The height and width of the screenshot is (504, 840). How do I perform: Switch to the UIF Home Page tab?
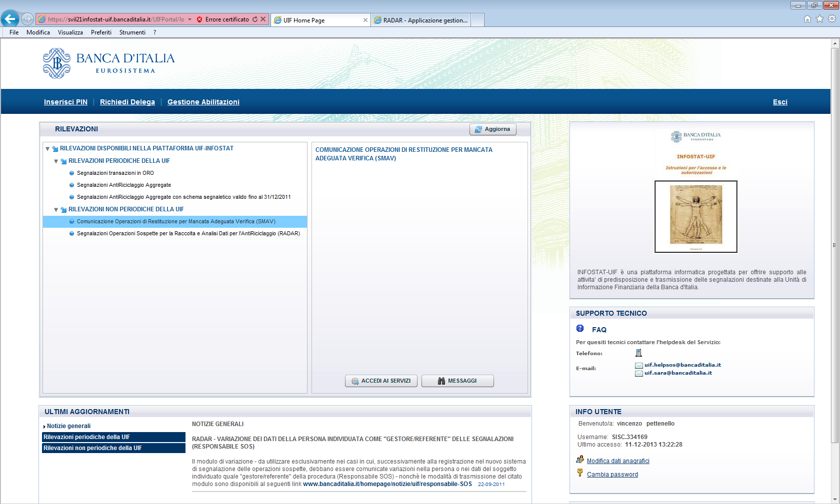point(320,20)
